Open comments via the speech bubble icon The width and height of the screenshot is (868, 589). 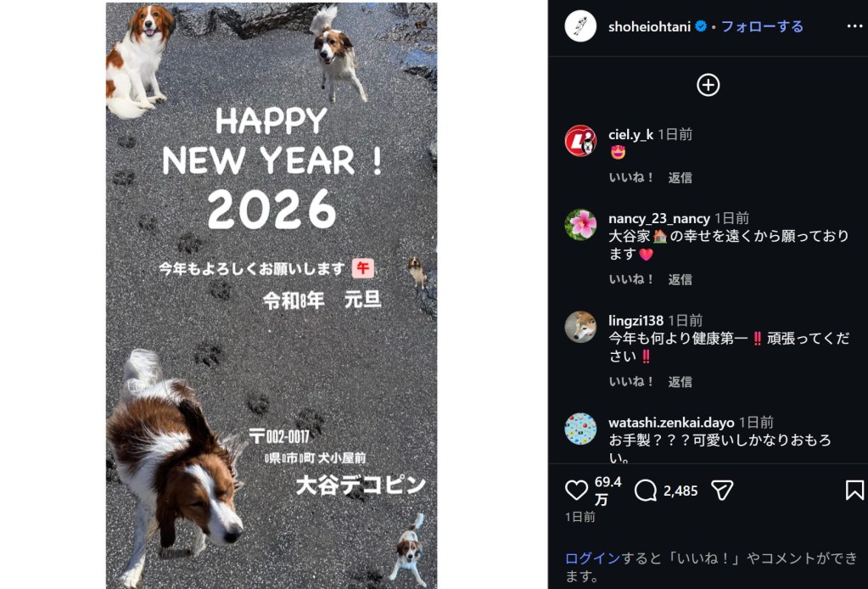coord(646,491)
